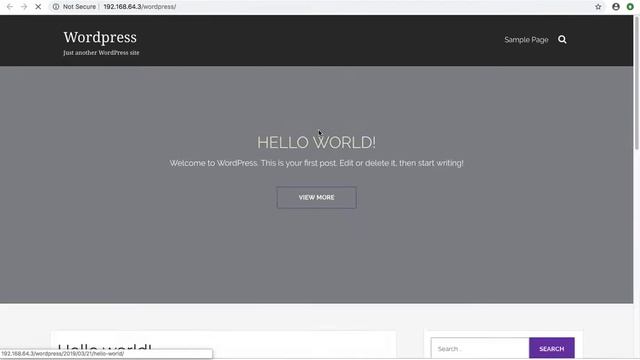
Task: Click the 'Welcome to WordPress' hero description text
Action: (316, 163)
